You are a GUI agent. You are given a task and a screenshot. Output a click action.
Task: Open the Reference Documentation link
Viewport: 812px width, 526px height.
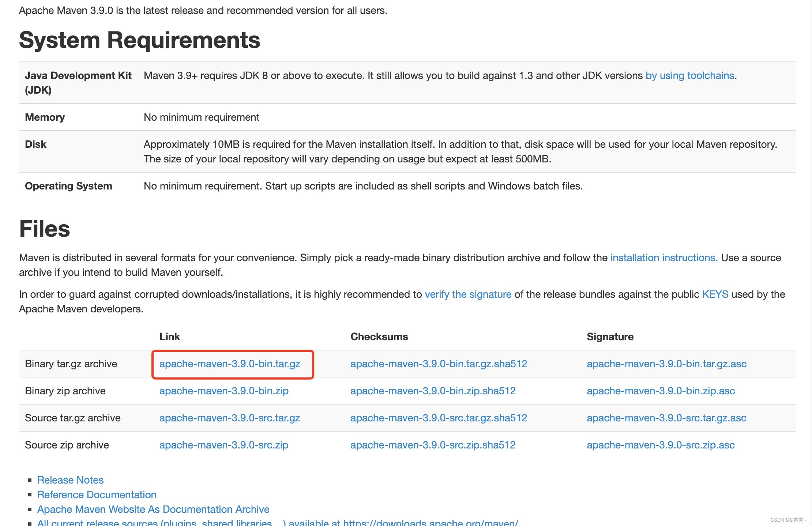coord(97,495)
